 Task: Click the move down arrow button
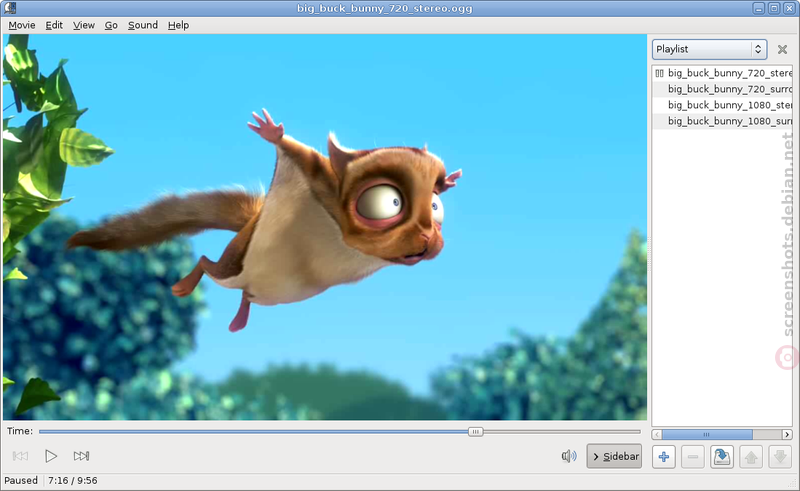(x=780, y=457)
